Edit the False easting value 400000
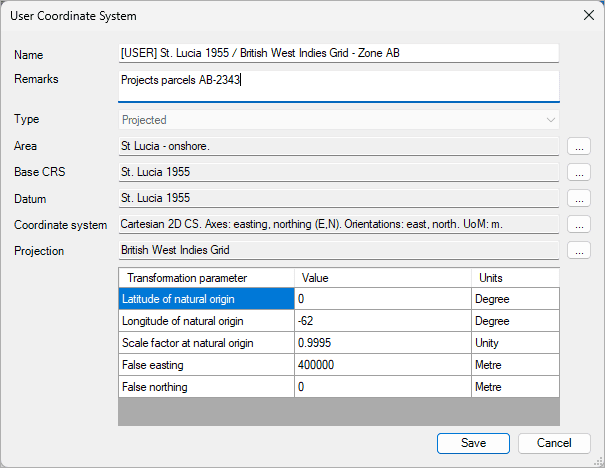 click(x=382, y=365)
